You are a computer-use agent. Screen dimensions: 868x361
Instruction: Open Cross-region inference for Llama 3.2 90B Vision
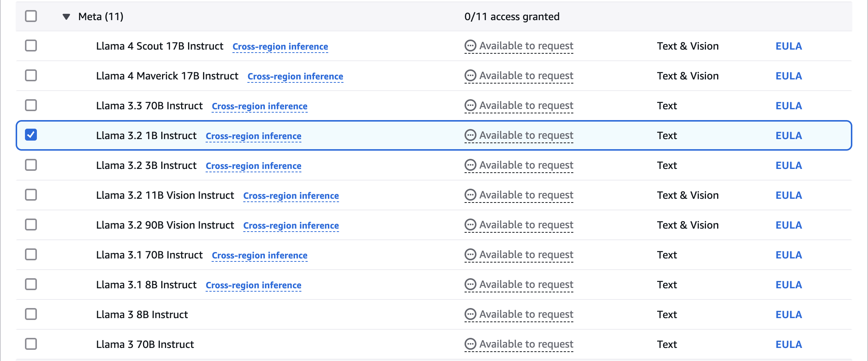pyautogui.click(x=291, y=226)
